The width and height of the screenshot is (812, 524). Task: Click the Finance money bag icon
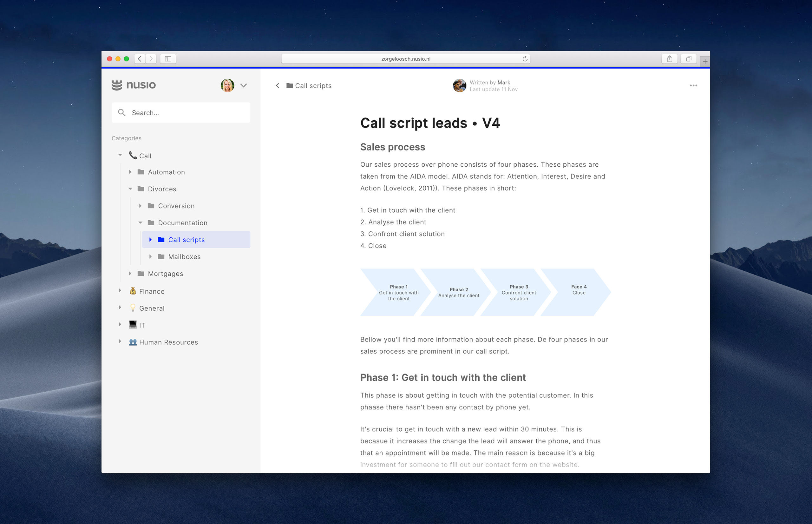pyautogui.click(x=133, y=291)
